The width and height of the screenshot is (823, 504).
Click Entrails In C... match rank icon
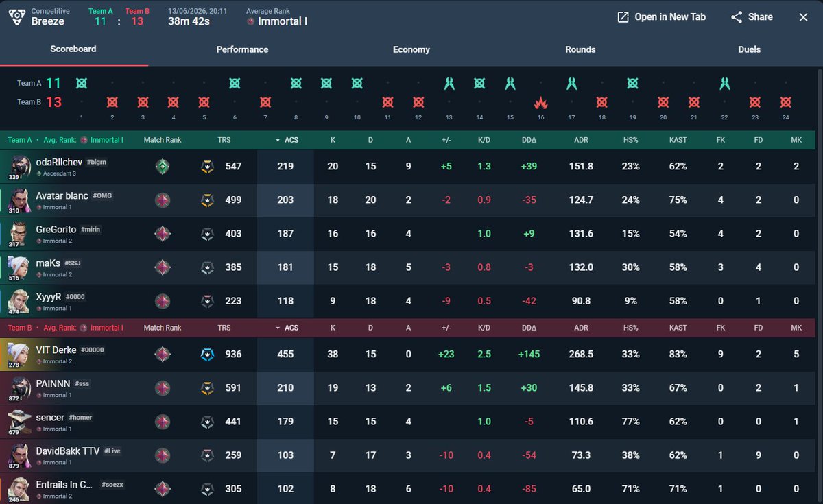(x=163, y=489)
